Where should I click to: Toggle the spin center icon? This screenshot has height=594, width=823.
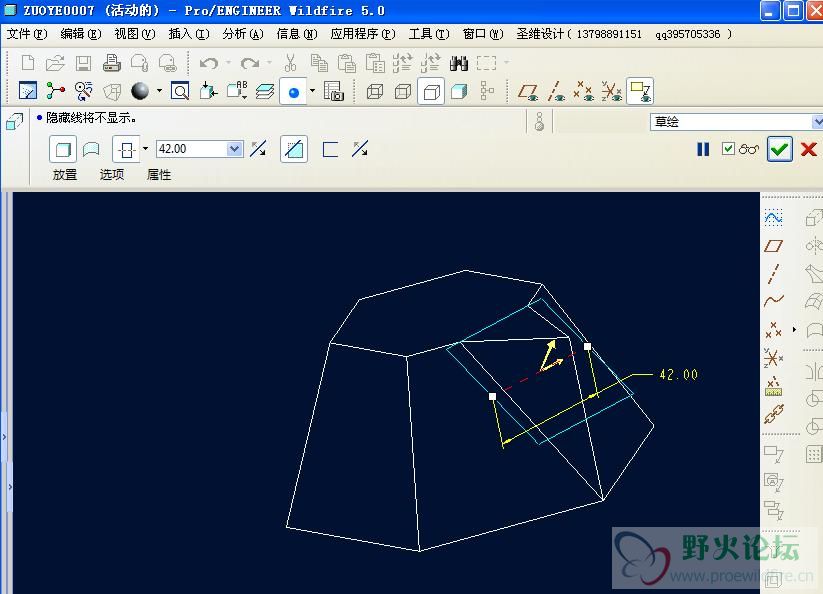coord(55,91)
